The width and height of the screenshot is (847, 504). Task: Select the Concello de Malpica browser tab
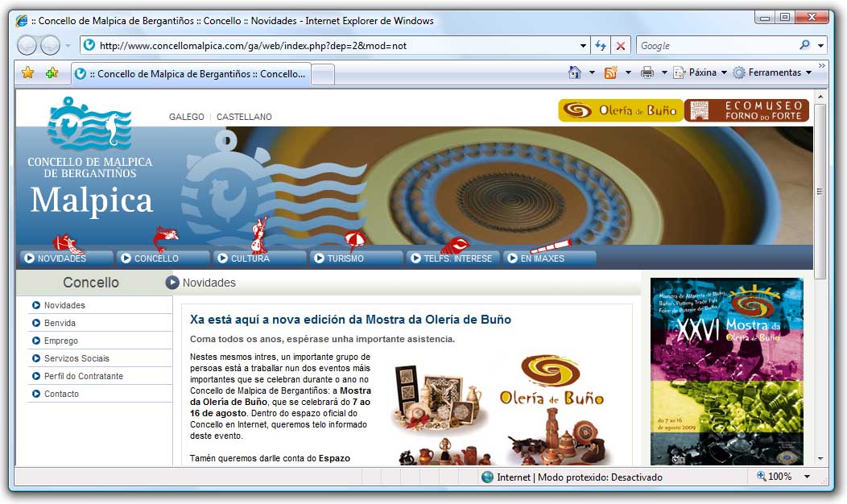click(x=192, y=74)
